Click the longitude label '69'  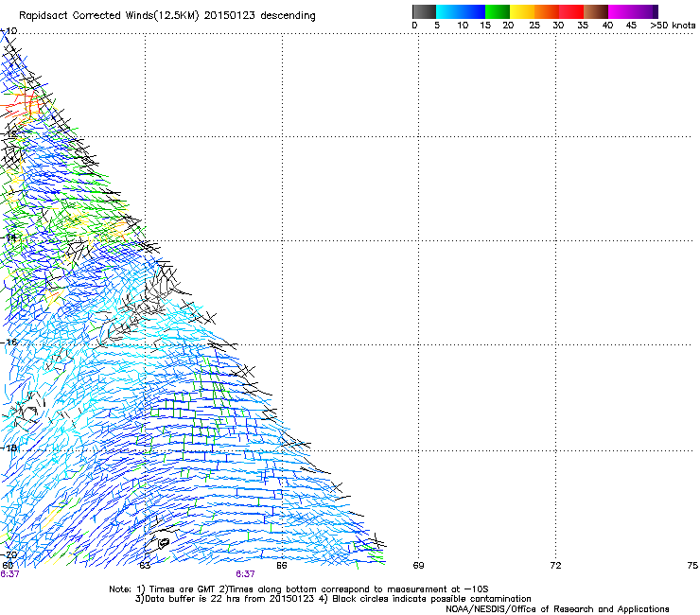(418, 566)
